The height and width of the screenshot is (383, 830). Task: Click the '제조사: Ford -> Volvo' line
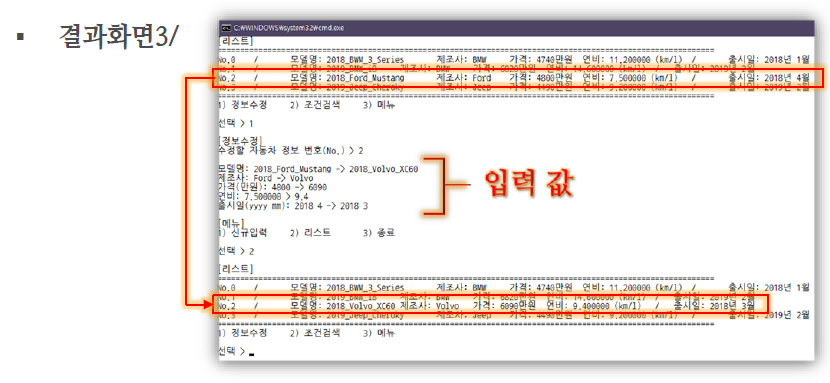pyautogui.click(x=265, y=178)
